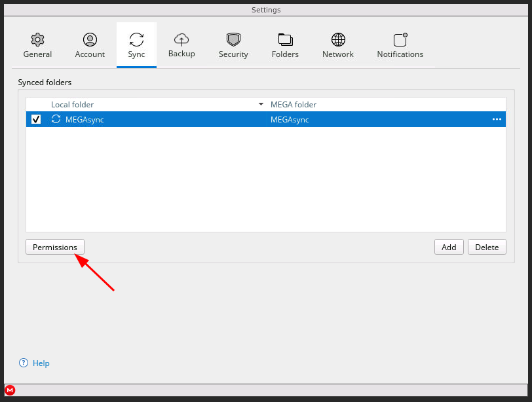Screen dimensions: 532x402
Task: Click the red MEGA logo icon
Action: pos(10,390)
